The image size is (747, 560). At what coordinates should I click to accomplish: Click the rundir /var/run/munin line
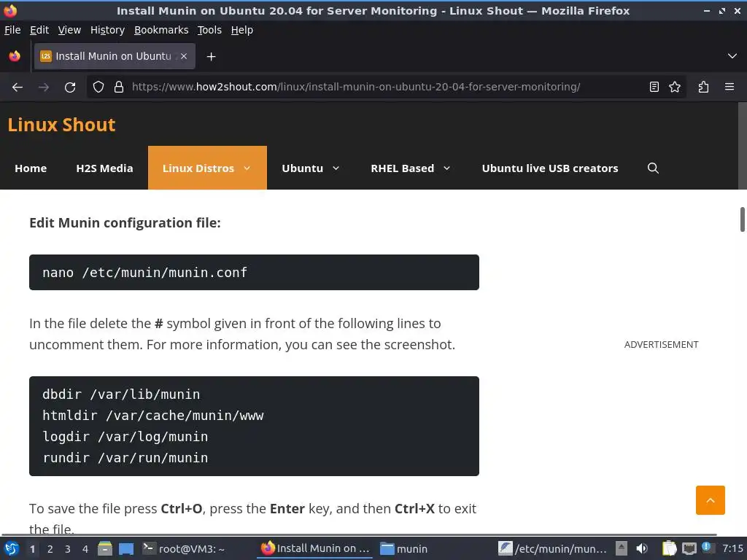pos(125,458)
